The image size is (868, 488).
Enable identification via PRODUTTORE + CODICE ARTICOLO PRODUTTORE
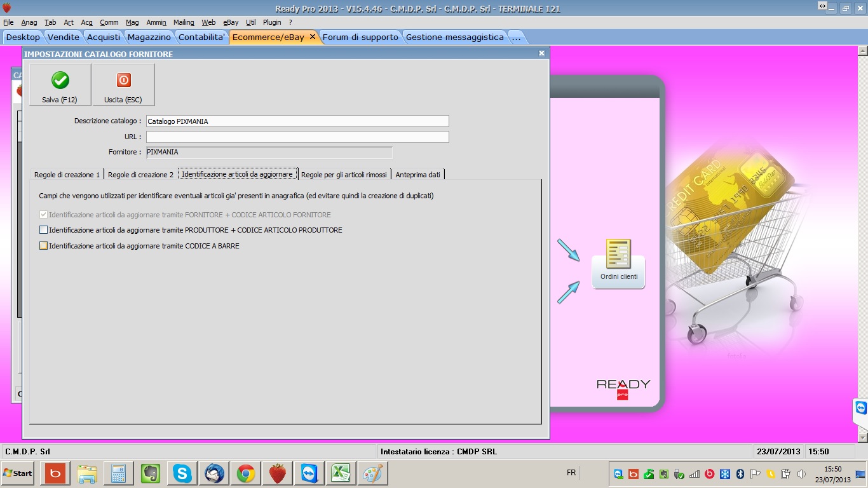point(43,230)
